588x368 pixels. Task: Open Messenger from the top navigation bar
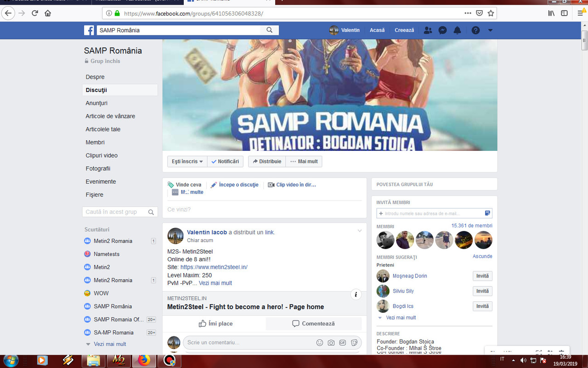point(442,30)
